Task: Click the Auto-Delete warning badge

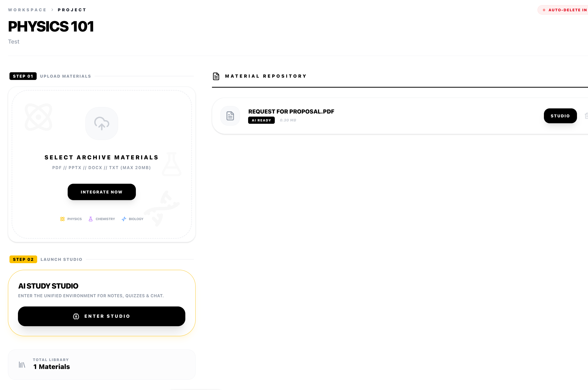Action: [564, 10]
